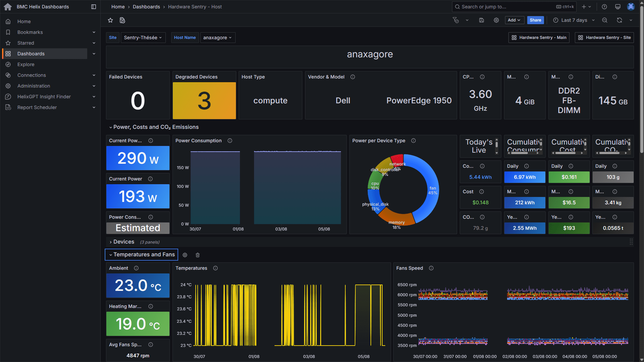Viewport: 644px width, 362px height.
Task: Open the help icon in top bar
Action: [x=604, y=7]
